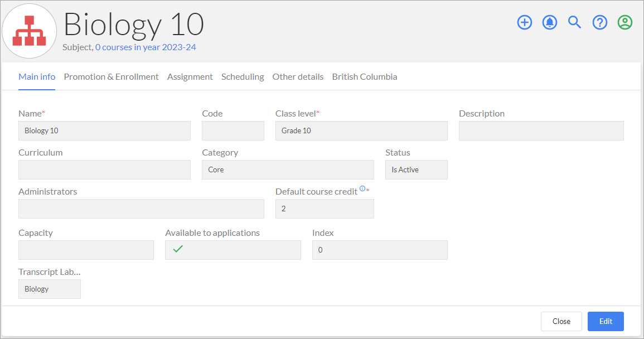Open the Administrators field

[x=141, y=209]
